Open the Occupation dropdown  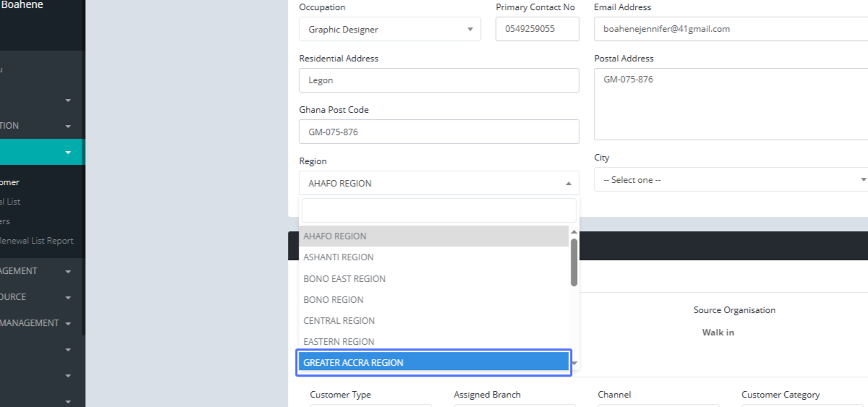click(x=389, y=30)
